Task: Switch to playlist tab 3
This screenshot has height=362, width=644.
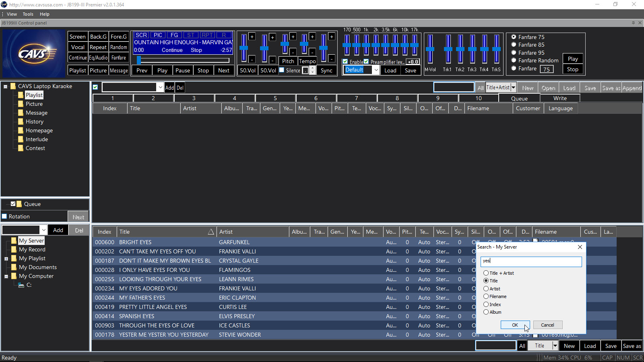Action: (194, 98)
